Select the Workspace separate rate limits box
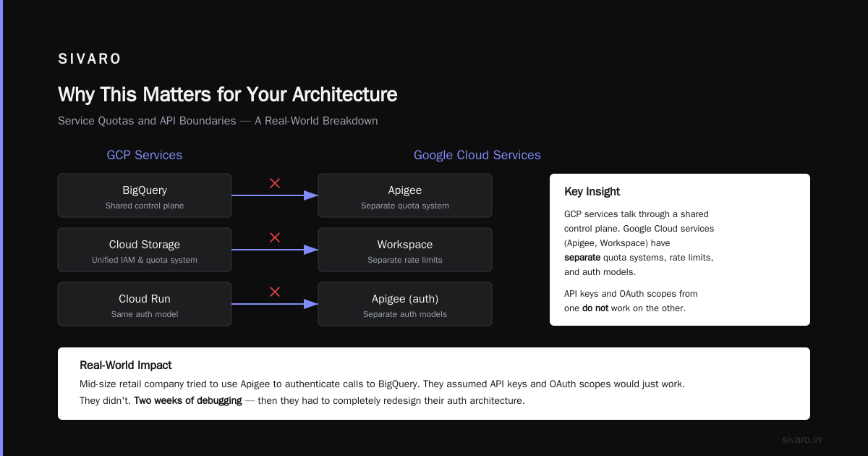 click(x=405, y=250)
